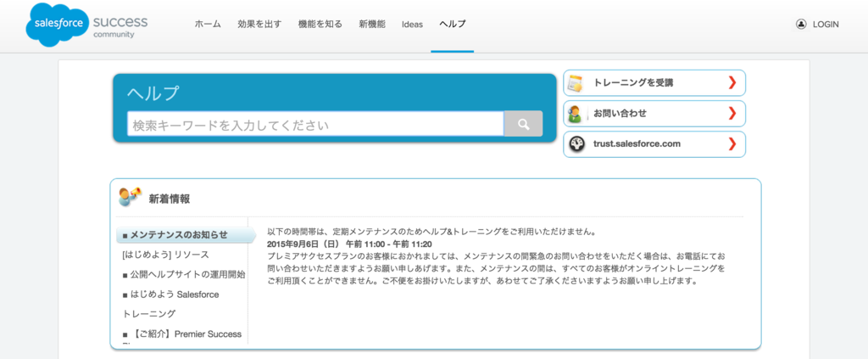This screenshot has height=359, width=868.
Task: Click red chevron on トレーニングを受講 card
Action: click(x=732, y=83)
